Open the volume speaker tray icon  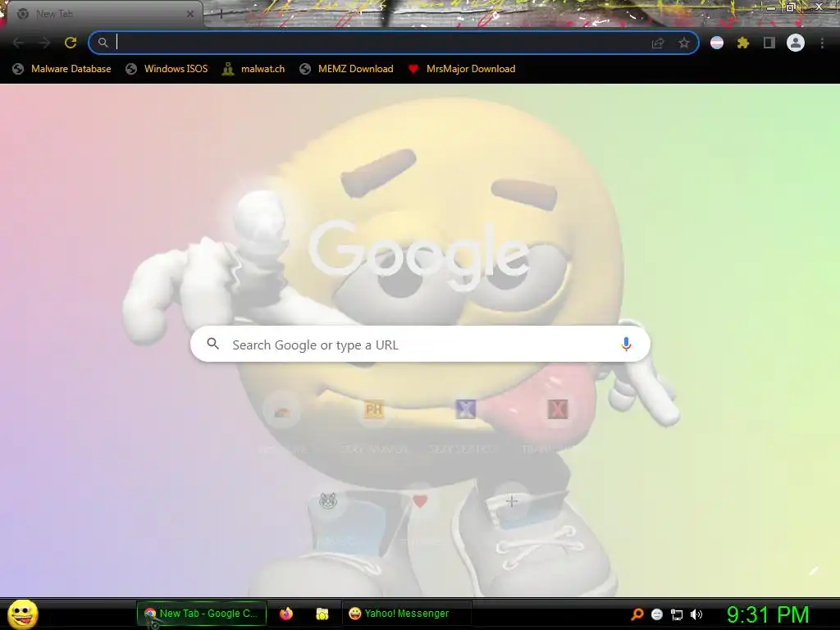point(696,614)
